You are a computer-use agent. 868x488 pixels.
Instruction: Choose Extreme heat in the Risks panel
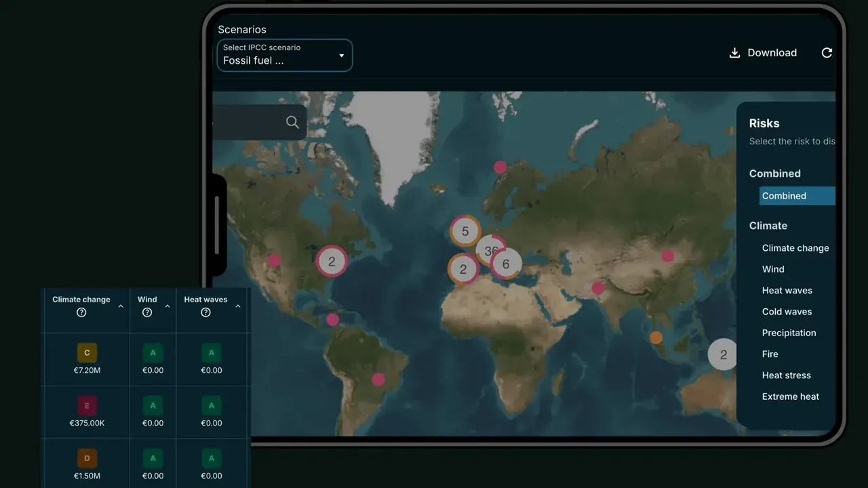pos(791,396)
